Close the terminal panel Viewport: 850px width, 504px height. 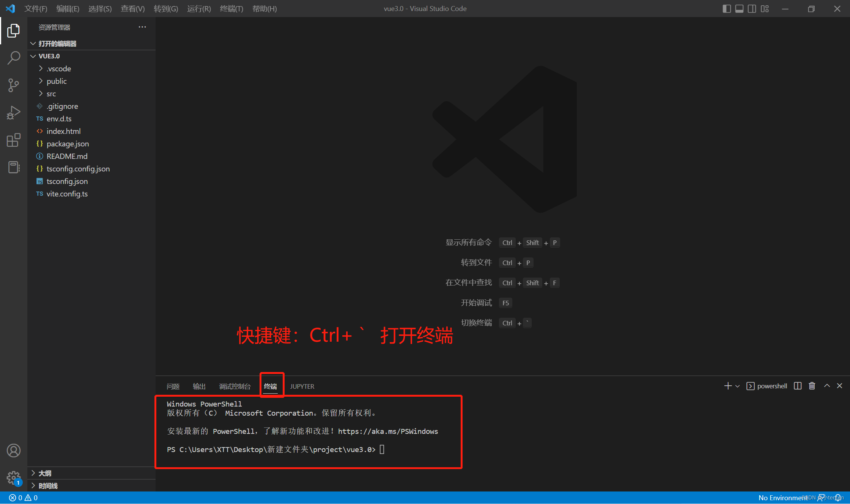(839, 386)
